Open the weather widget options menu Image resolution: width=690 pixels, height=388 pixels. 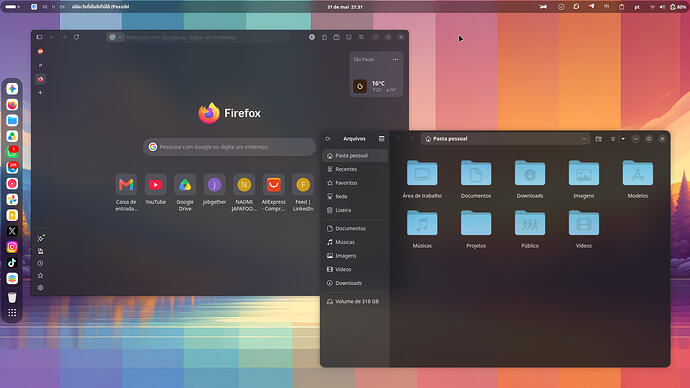395,59
